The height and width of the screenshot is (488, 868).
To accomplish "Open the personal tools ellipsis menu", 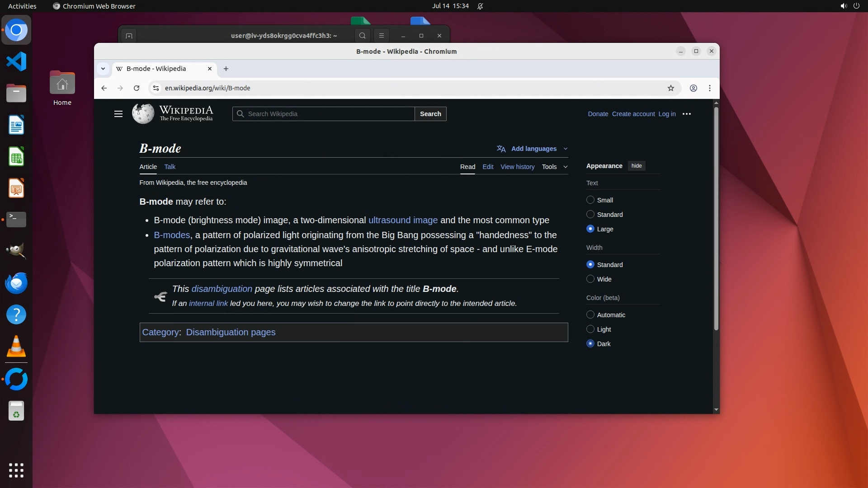I will tap(687, 114).
